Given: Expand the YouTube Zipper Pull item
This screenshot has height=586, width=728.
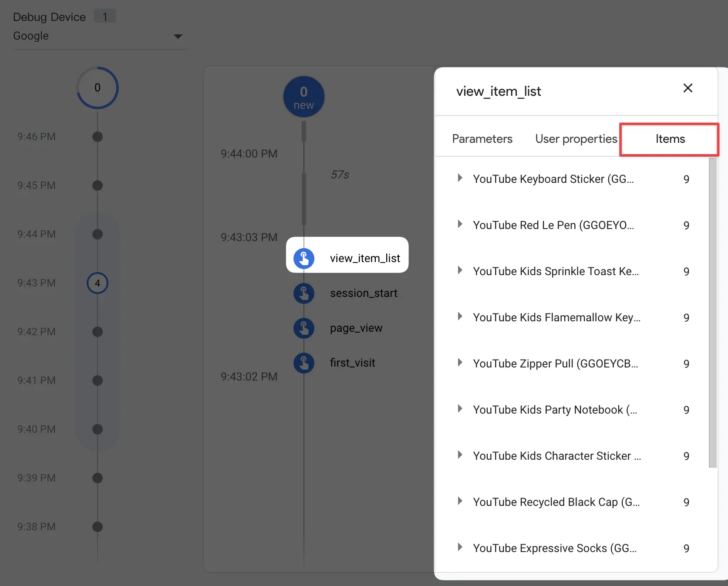Looking at the screenshot, I should tap(460, 363).
